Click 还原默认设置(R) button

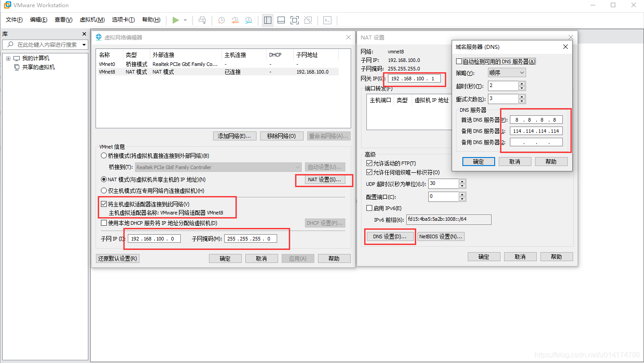tap(118, 258)
